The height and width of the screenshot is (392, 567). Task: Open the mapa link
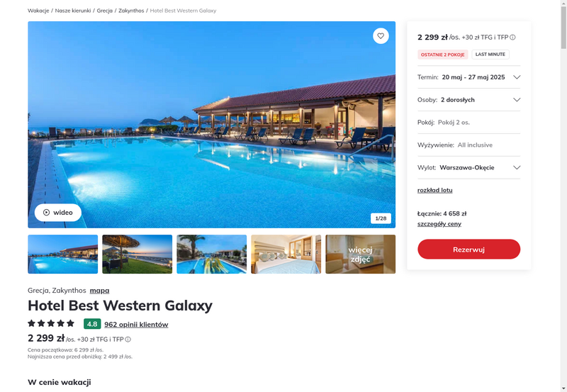click(99, 291)
